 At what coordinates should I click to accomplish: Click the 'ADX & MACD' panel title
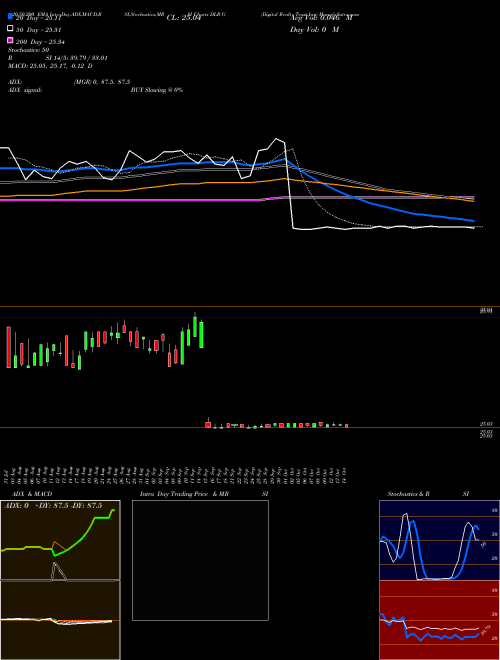point(32,494)
